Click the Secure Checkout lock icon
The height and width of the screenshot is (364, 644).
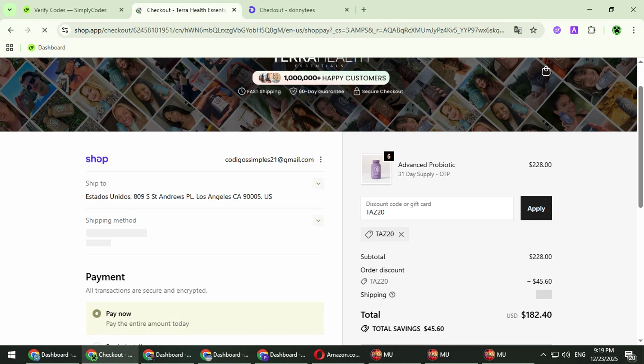(356, 91)
